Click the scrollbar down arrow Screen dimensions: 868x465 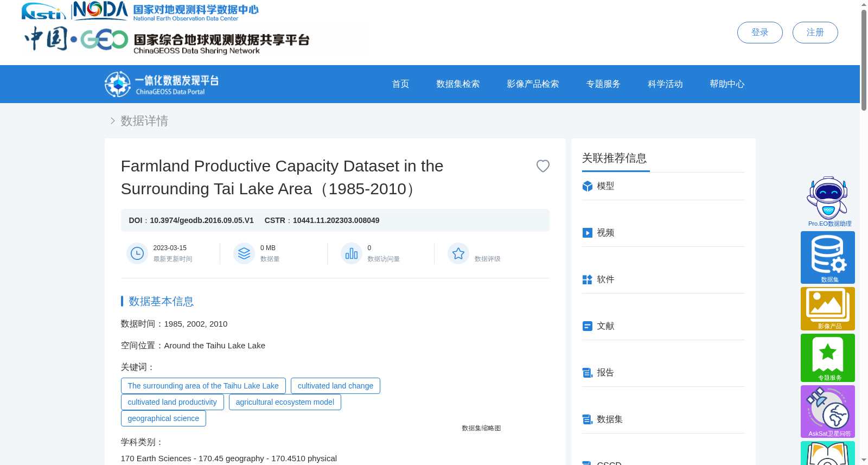(x=864, y=460)
